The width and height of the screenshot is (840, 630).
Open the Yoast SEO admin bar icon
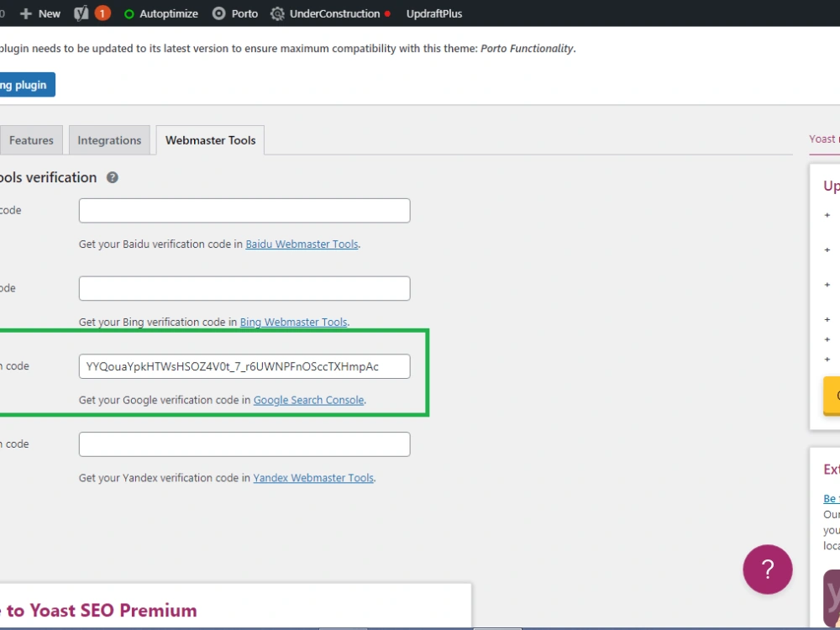(81, 13)
